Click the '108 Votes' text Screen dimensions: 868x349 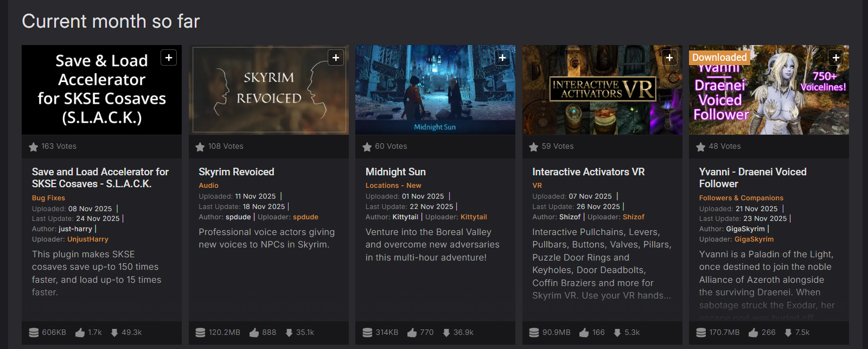tap(226, 147)
